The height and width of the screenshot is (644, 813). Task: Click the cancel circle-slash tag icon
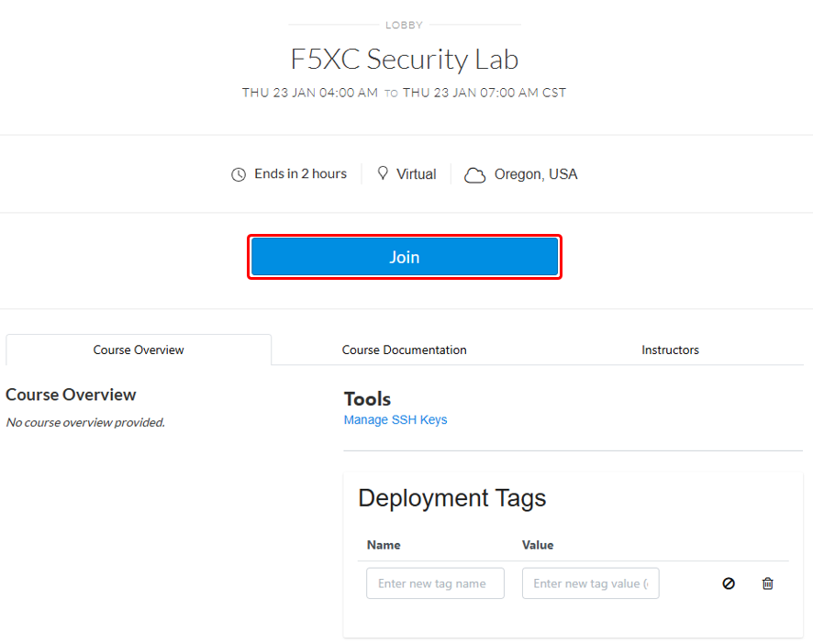point(729,583)
